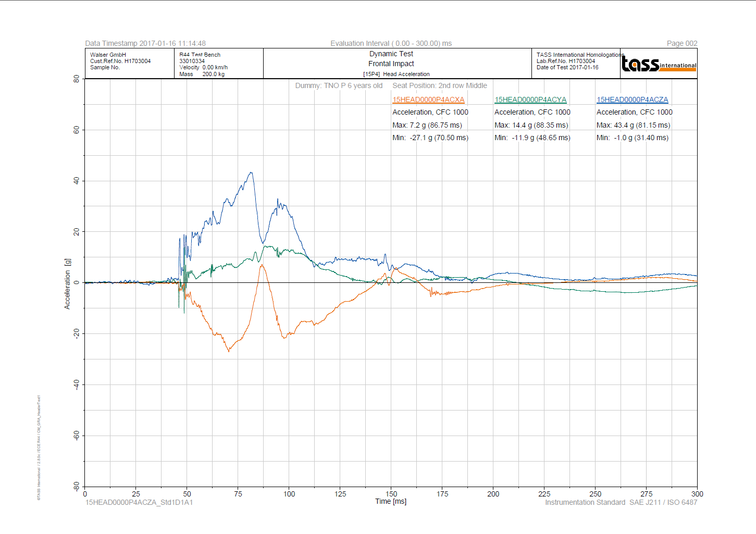Click the R44 Test Bench info cell
Image resolution: width=756 pixels, height=534 pixels.
[x=219, y=64]
